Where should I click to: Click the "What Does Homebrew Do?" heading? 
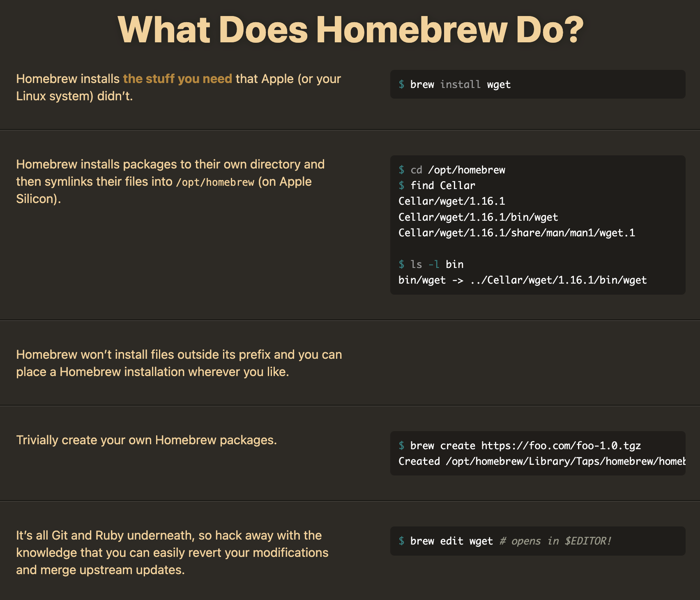pos(350,30)
